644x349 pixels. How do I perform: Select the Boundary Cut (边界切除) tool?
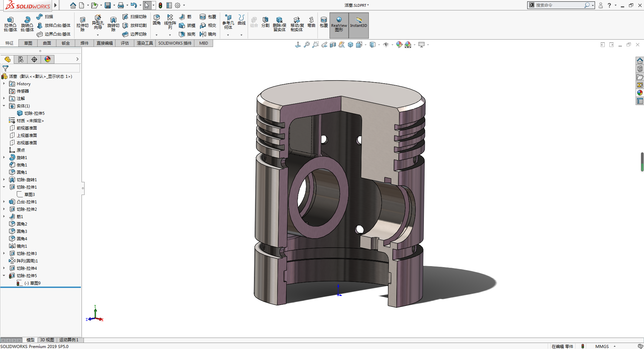click(135, 34)
